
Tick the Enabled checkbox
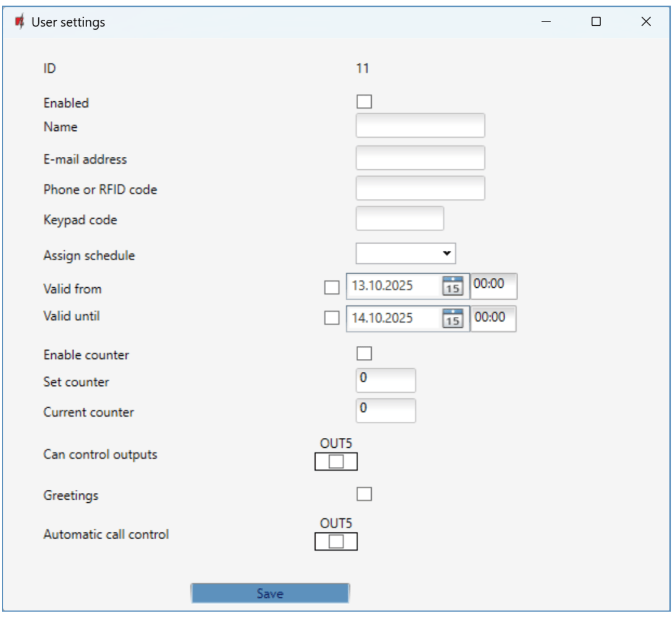(364, 101)
